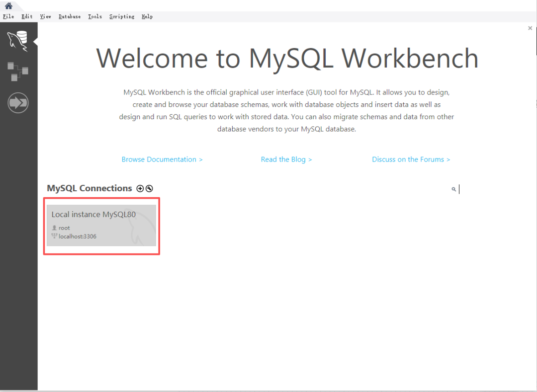Click the root user text on connection tile
Screen dimensions: 537x392
point(64,228)
